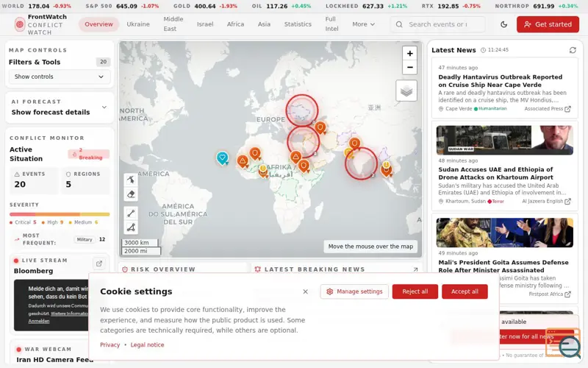Image resolution: width=588 pixels, height=368 pixels.
Task: Open the More navigation dropdown
Action: point(363,24)
